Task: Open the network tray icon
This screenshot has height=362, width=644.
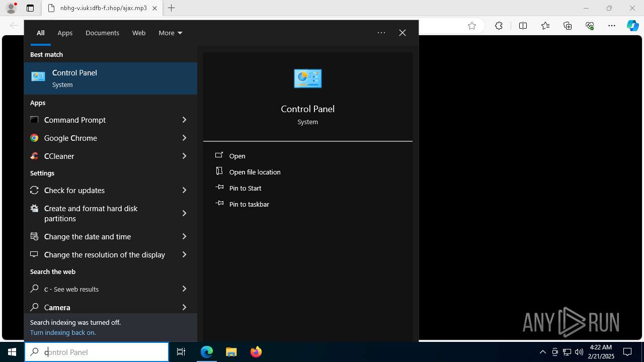Action: pos(567,352)
